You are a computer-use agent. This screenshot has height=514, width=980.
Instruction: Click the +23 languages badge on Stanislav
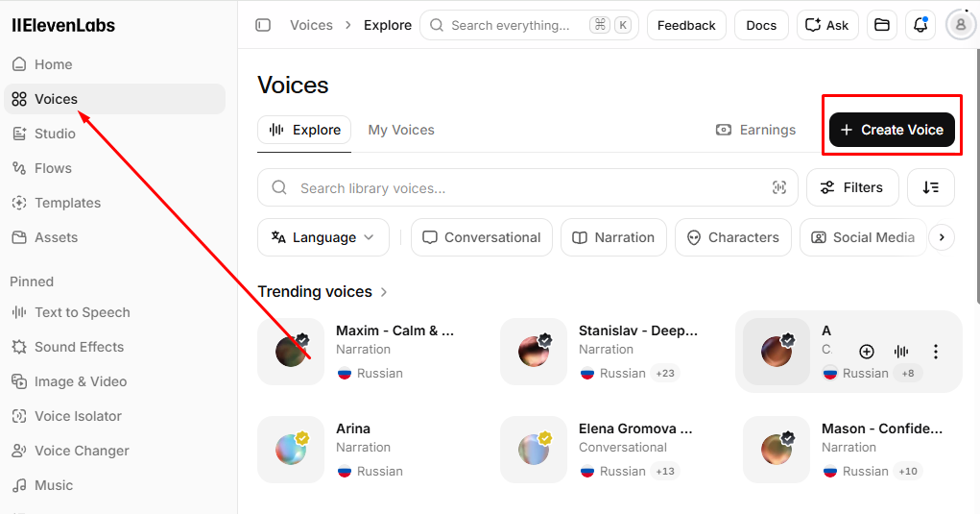(x=665, y=373)
